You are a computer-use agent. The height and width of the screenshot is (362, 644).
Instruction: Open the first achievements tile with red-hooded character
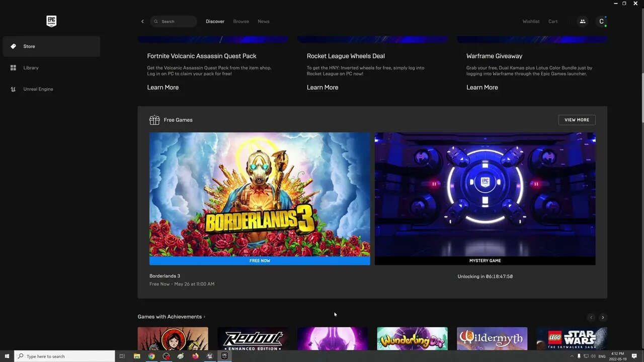coord(173,339)
